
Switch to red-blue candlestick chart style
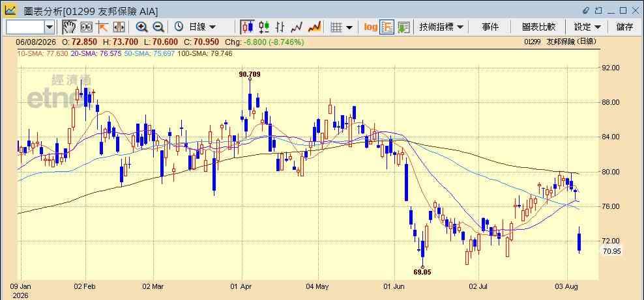coord(247,27)
